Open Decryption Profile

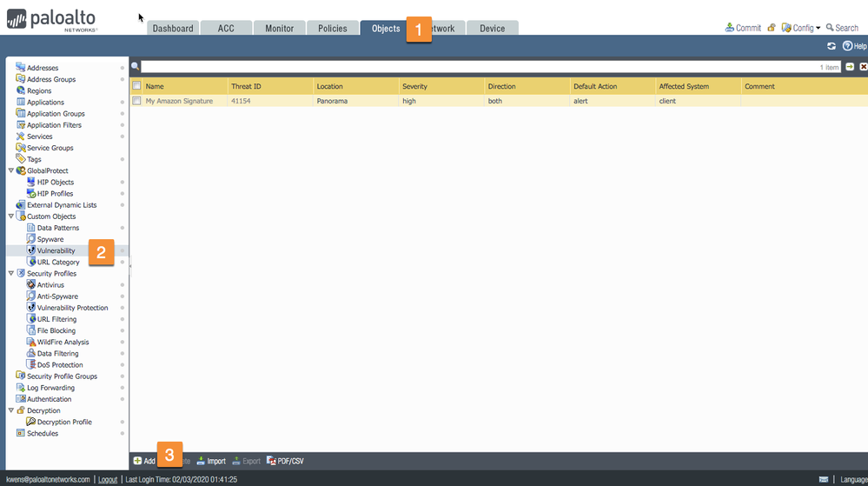point(64,423)
